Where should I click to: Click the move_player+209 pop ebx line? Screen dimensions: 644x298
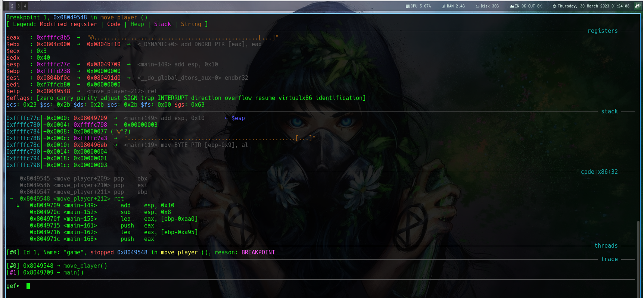pos(84,178)
